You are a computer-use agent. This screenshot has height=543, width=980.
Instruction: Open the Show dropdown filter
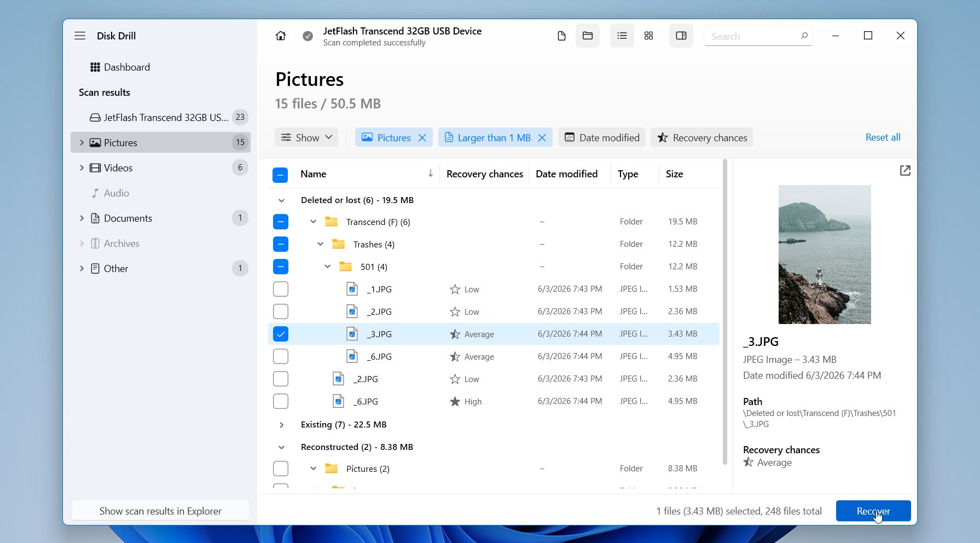coord(306,137)
